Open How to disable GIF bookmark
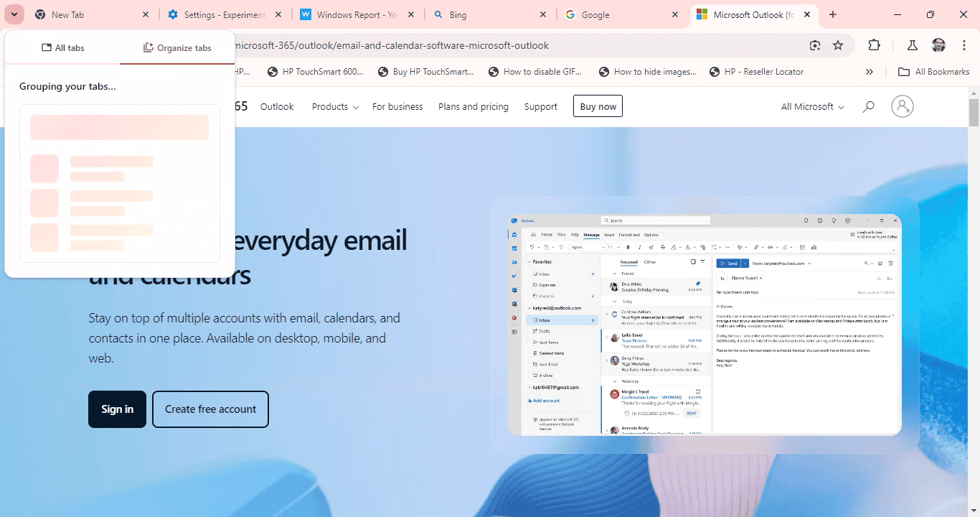 pyautogui.click(x=535, y=72)
